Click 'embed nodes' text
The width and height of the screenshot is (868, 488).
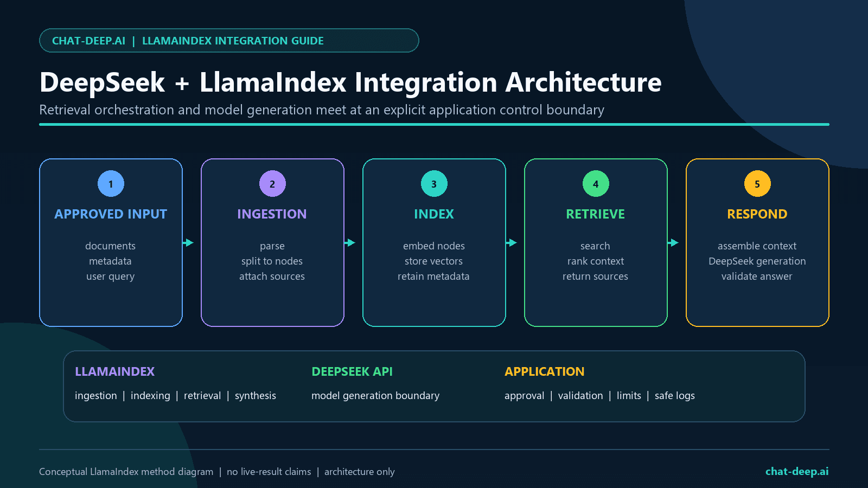[434, 246]
